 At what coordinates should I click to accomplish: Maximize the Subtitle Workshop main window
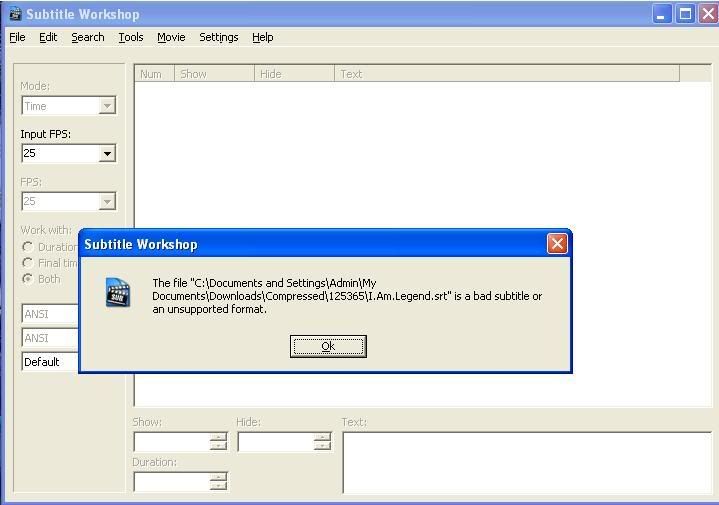685,14
